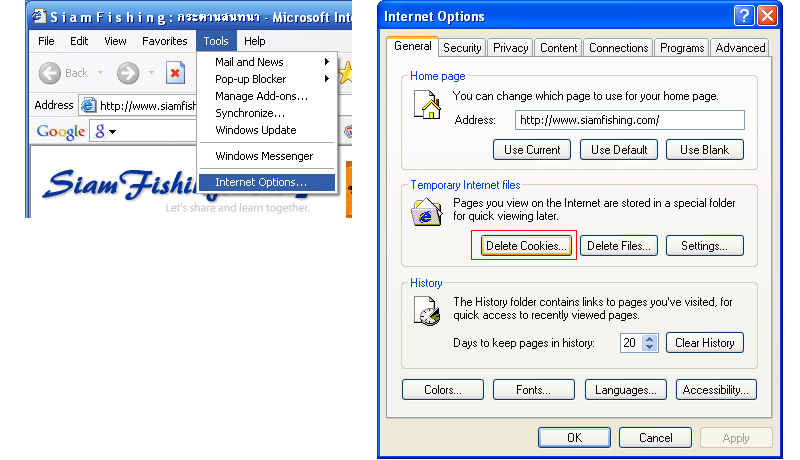Switch to the Security tab
Viewport: 800px width, 460px height.
coord(462,47)
